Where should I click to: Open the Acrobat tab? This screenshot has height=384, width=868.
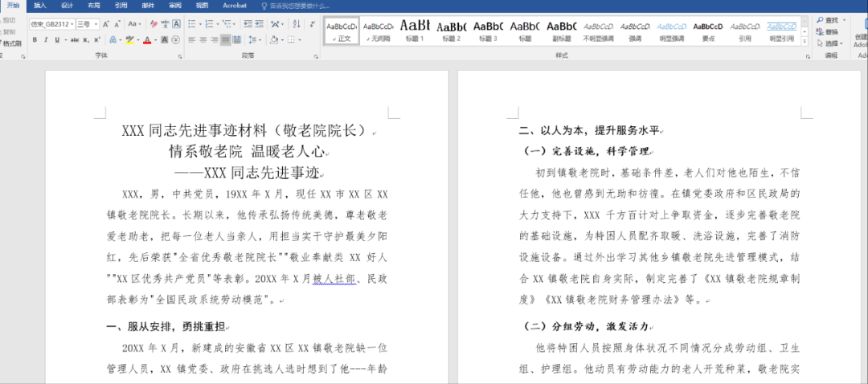(x=235, y=6)
